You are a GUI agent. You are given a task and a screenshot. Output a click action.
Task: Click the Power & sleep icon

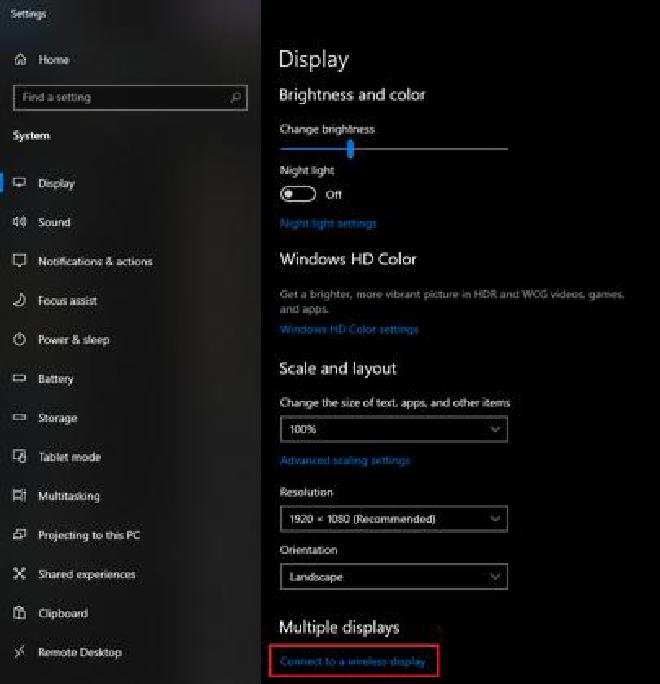pyautogui.click(x=19, y=340)
